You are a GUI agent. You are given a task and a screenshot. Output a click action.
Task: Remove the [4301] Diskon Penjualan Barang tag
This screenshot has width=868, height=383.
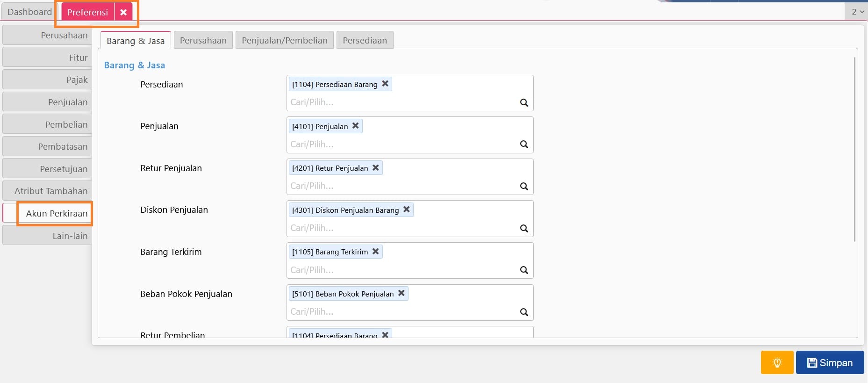[x=406, y=210]
